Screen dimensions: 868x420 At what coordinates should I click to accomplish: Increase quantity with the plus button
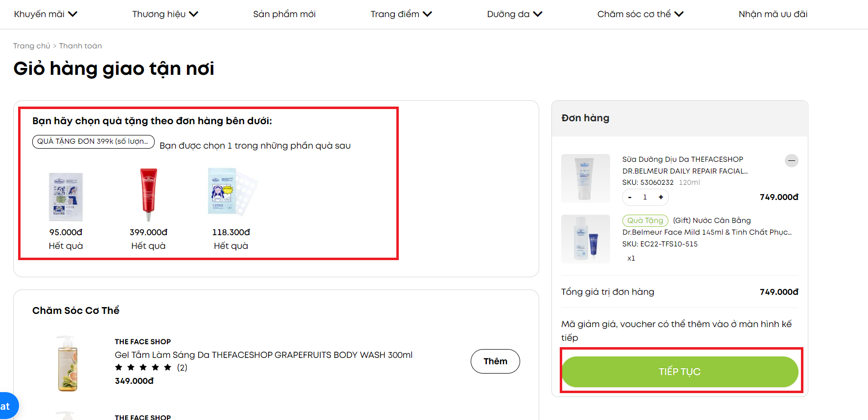pos(661,197)
